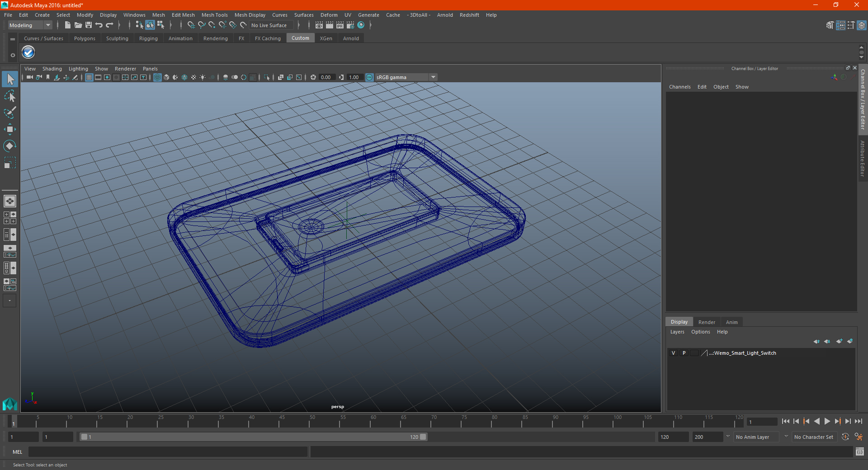Create new empty display layer icon

839,341
